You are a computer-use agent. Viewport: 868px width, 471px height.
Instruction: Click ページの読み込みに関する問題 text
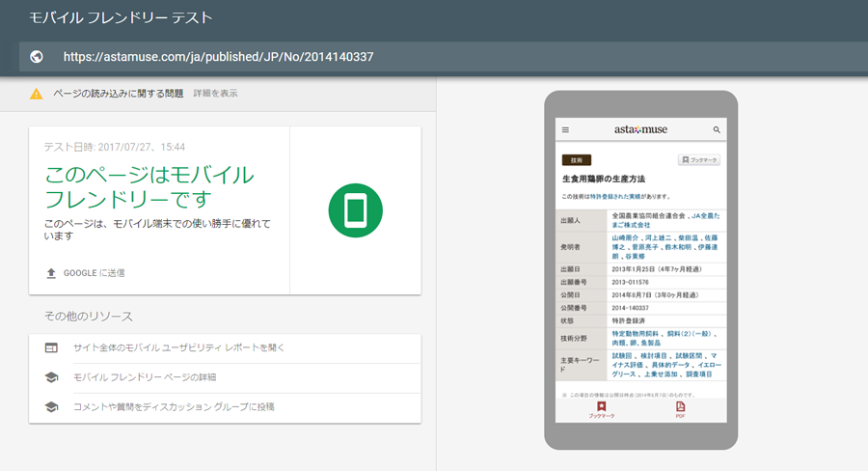[x=118, y=93]
